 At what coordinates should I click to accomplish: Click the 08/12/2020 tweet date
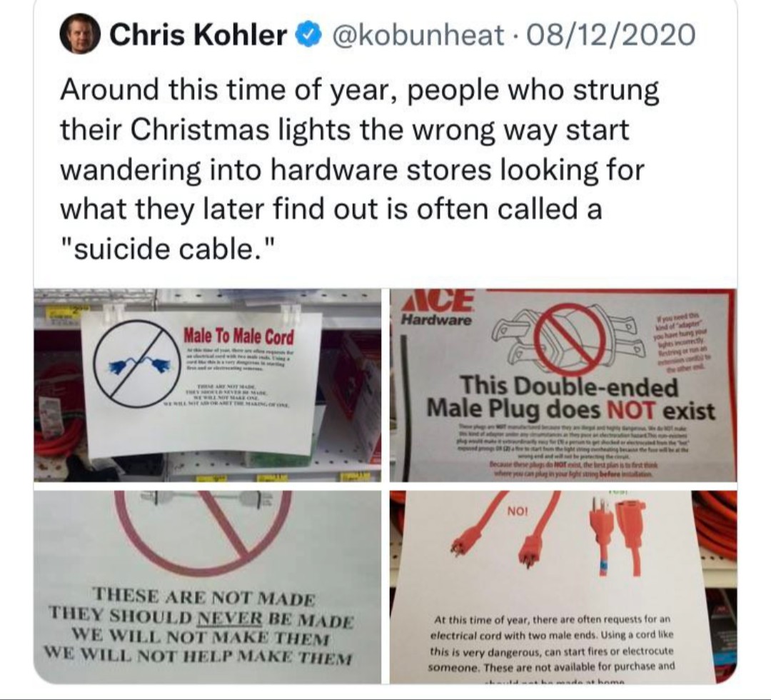click(x=611, y=36)
